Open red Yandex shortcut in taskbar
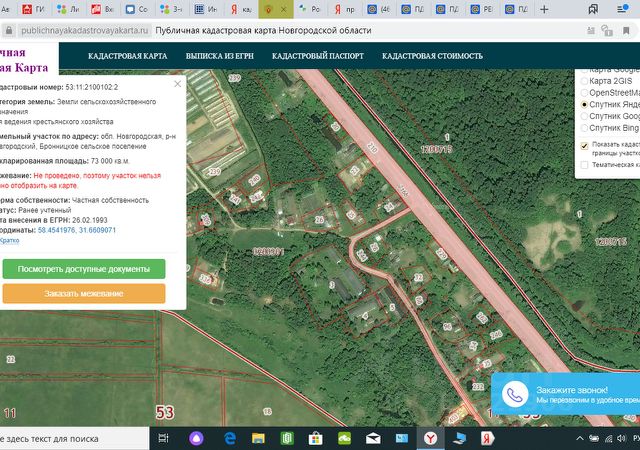This screenshot has width=640, height=450. tap(487, 439)
